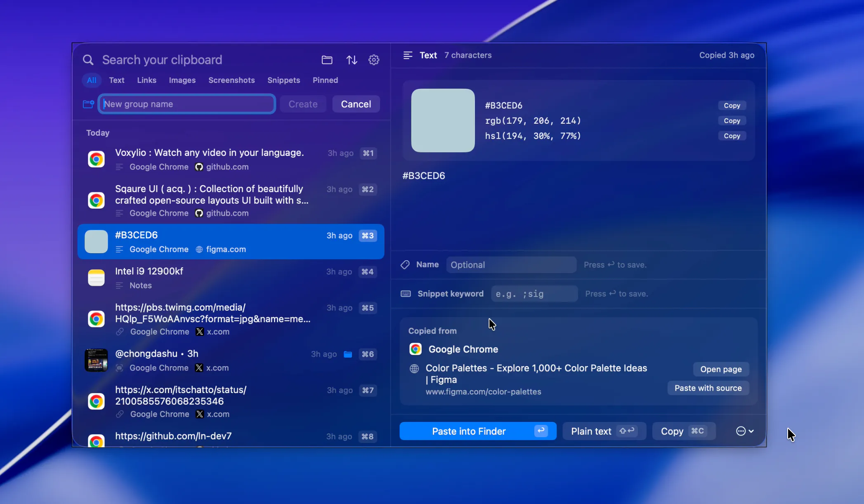Select the pbs.twimg.com media link entry
The width and height of the screenshot is (864, 504).
231,319
